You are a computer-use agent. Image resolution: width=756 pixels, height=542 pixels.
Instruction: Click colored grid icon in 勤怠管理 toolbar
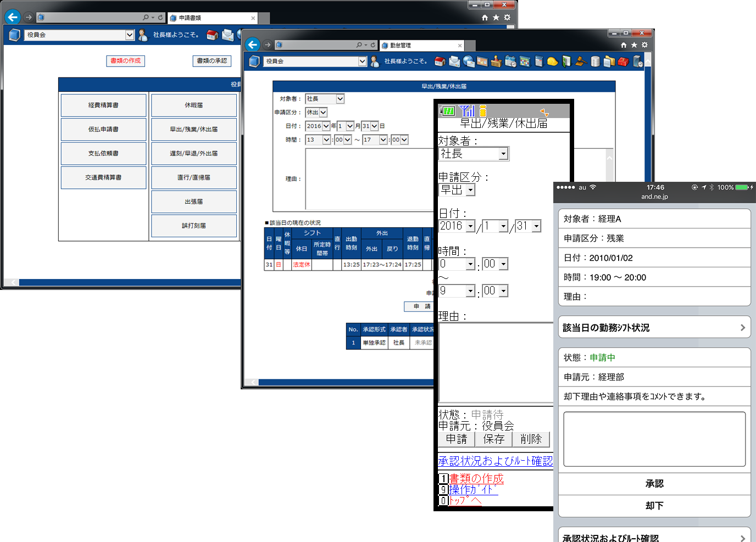click(x=525, y=62)
